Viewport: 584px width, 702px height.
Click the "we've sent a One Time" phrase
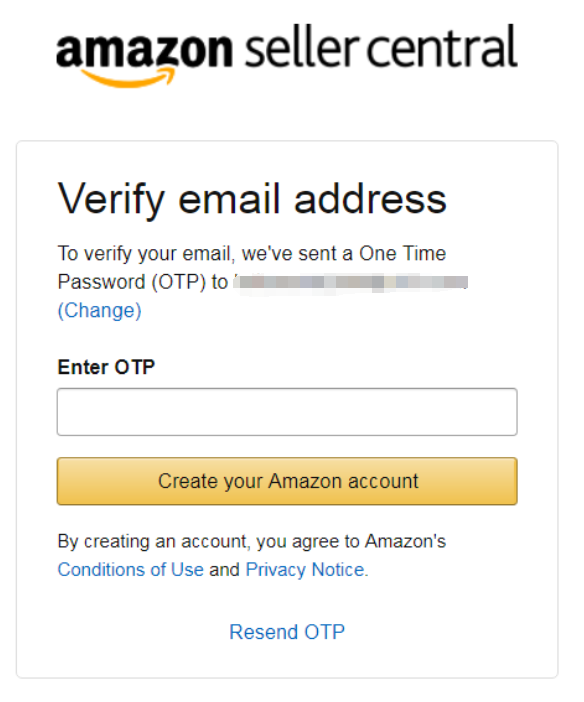pos(344,253)
